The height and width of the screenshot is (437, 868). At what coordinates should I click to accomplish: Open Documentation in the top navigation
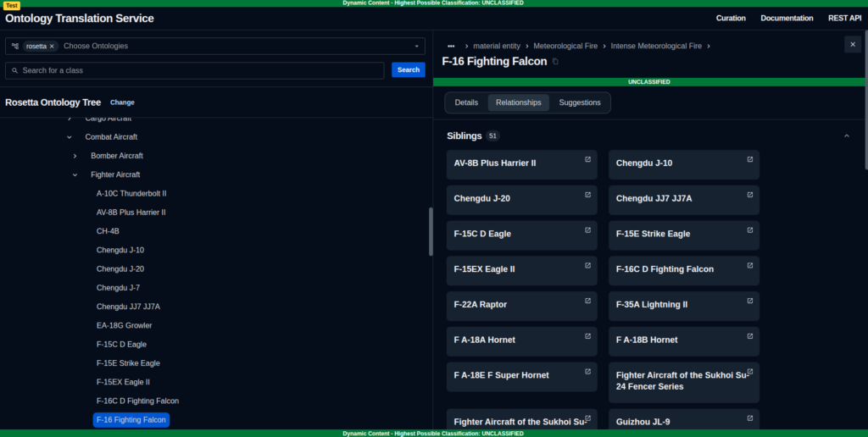point(787,19)
